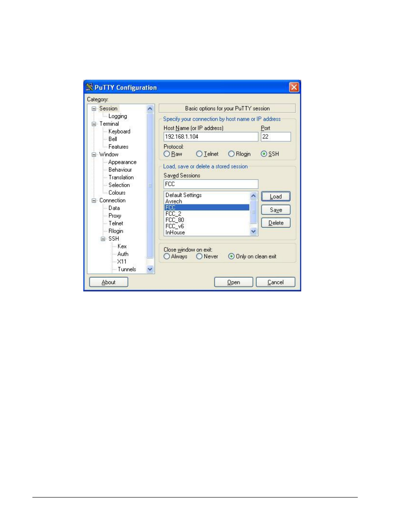Select the FCC_80 saved session
This screenshot has width=411, height=532.
coord(207,220)
